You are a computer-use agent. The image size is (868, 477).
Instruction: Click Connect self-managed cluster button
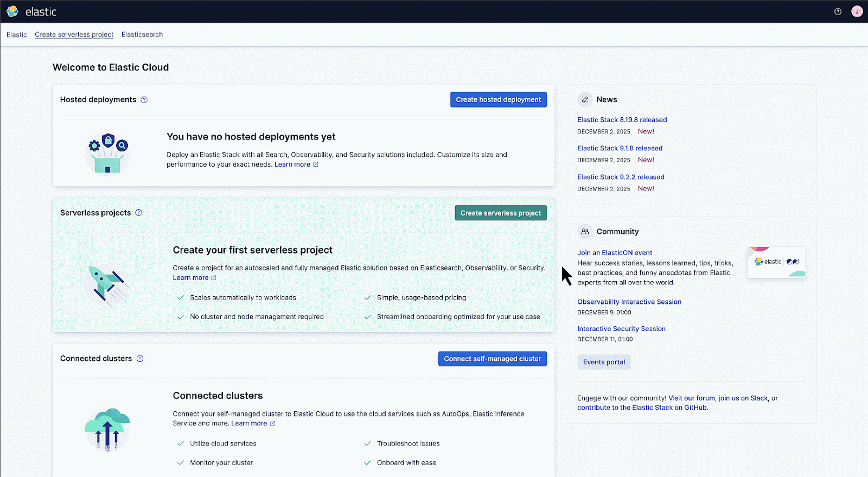pos(493,359)
